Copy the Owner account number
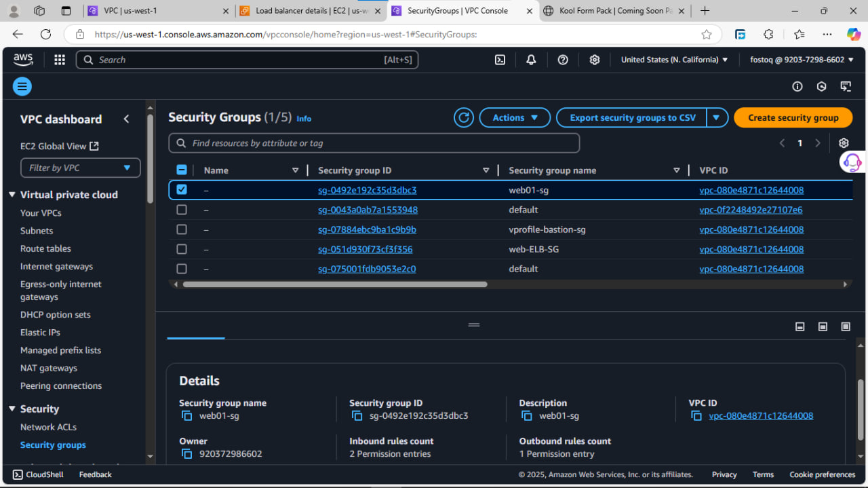Screen dimensions: 868x488 point(186,454)
